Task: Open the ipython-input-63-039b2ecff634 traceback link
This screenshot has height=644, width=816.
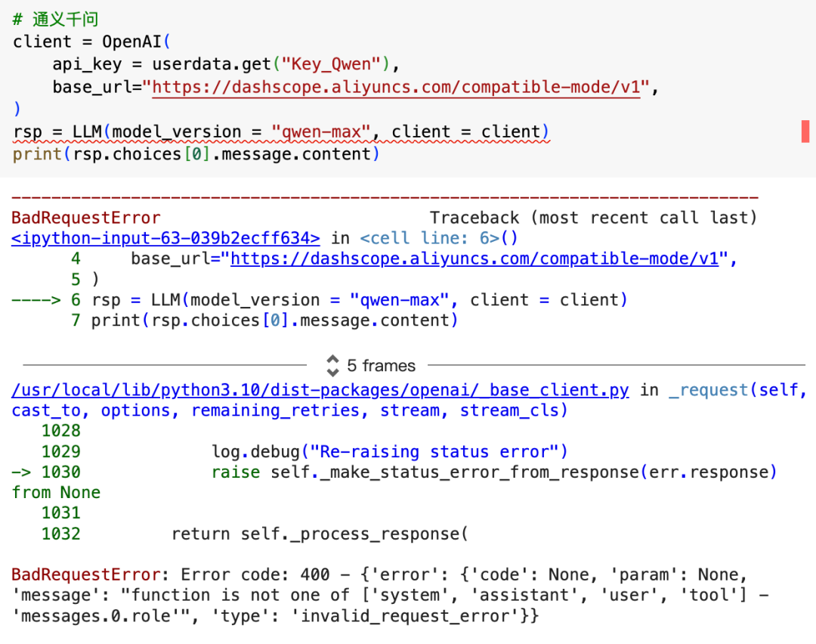Action: coord(165,238)
